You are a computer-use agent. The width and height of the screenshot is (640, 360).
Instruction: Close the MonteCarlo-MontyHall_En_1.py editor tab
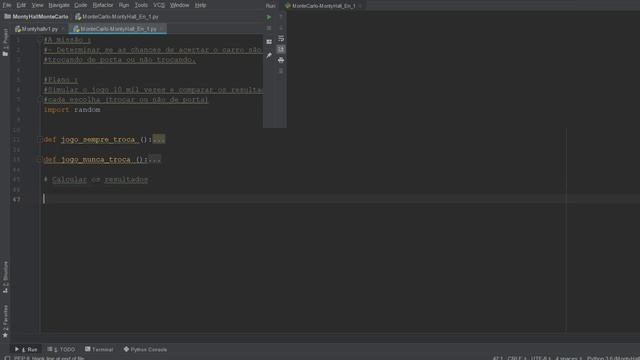pyautogui.click(x=162, y=29)
